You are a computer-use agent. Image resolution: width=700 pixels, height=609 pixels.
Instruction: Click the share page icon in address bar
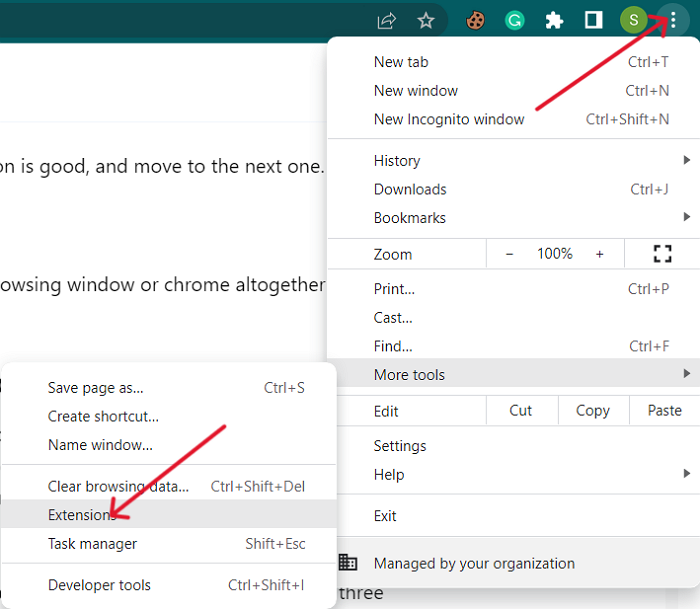coord(387,21)
